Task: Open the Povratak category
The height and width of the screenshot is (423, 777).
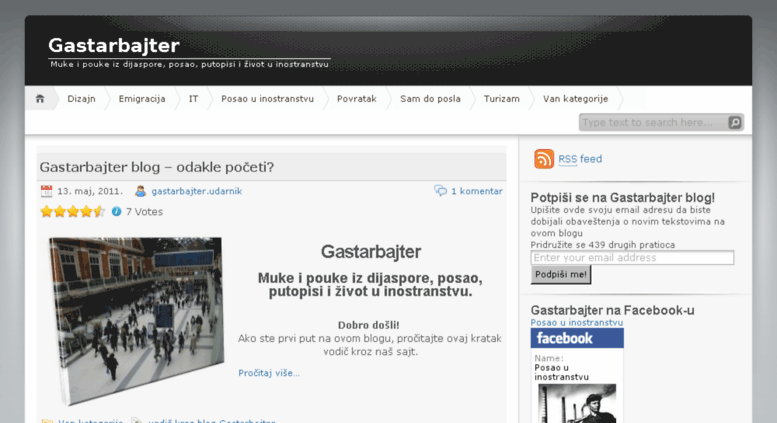Action: click(357, 99)
